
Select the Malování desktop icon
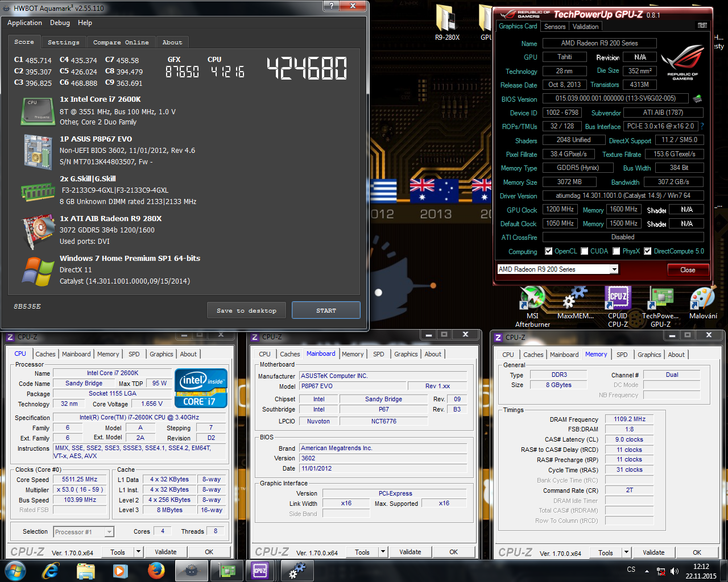703,304
